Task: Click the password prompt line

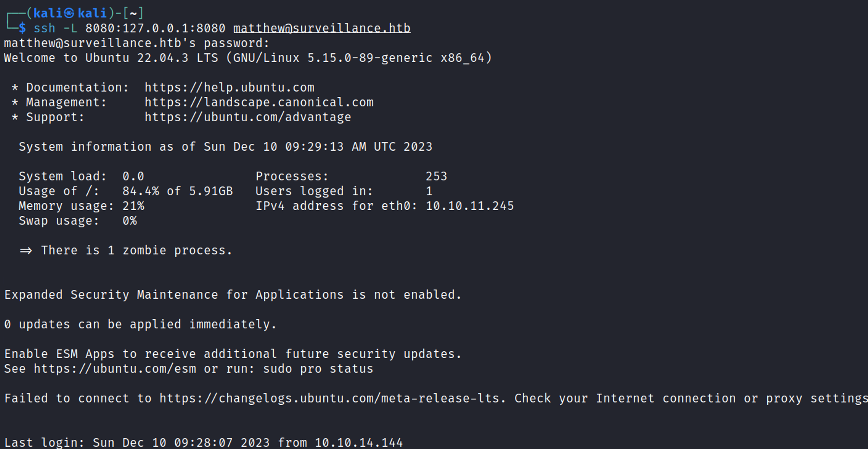Action: click(136, 43)
